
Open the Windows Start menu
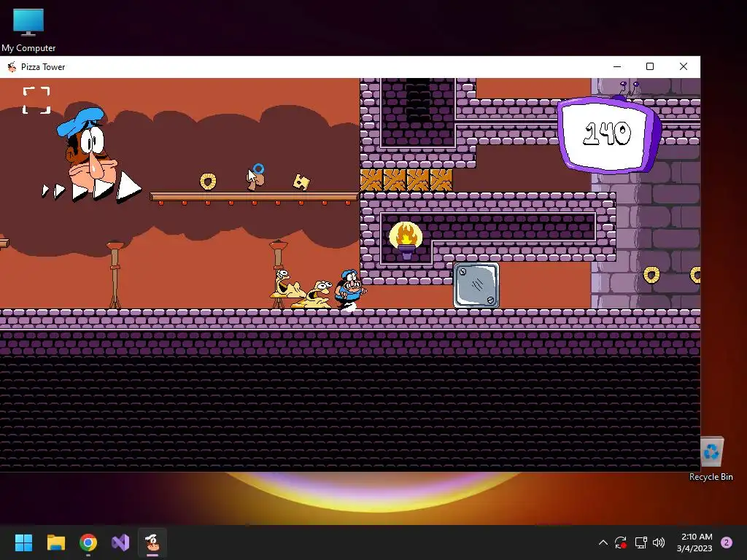coord(23,542)
